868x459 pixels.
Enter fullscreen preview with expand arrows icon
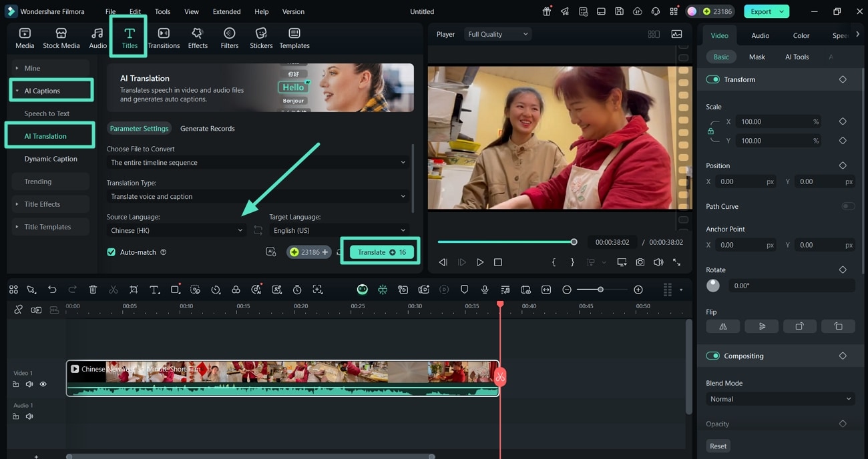676,262
